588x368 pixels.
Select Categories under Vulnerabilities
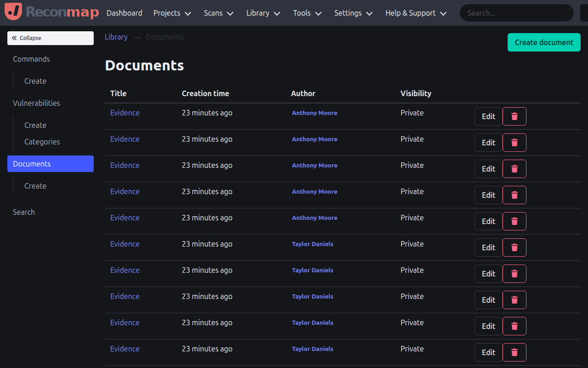tap(42, 142)
